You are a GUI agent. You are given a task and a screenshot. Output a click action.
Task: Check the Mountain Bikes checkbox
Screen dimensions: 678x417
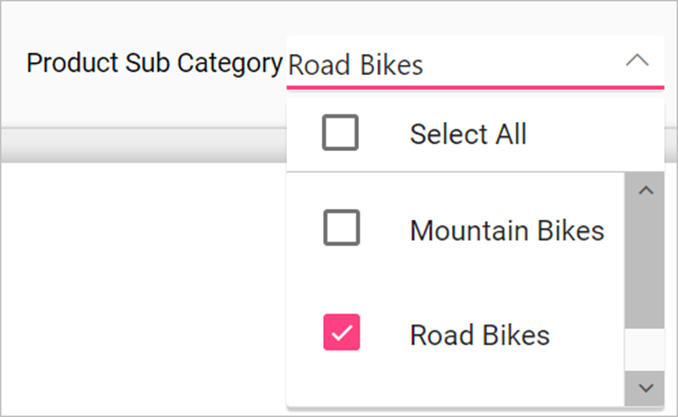pos(341,230)
